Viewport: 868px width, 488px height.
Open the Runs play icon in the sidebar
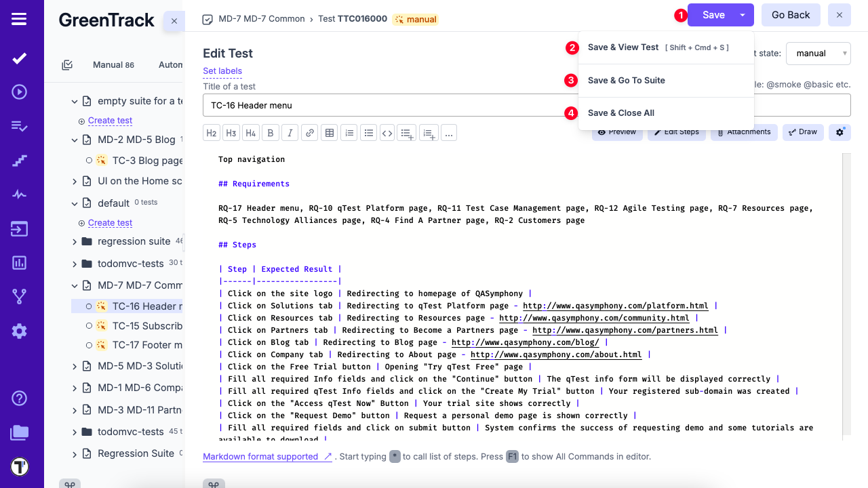[x=19, y=91]
